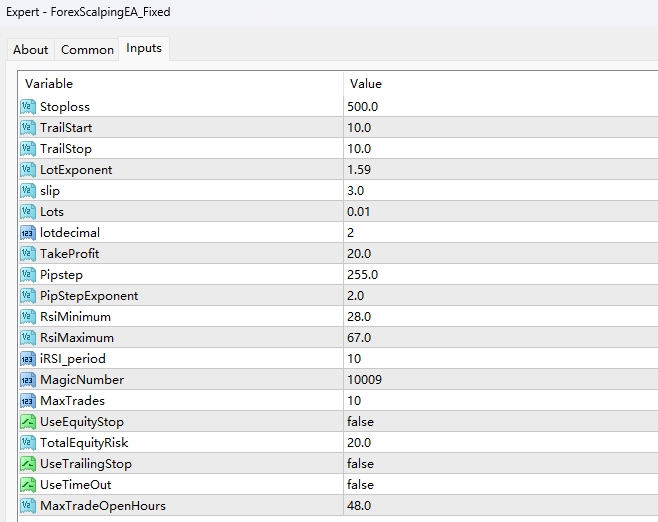Click the UseEquityStop boolean icon
The height and width of the screenshot is (522, 658).
click(x=28, y=421)
